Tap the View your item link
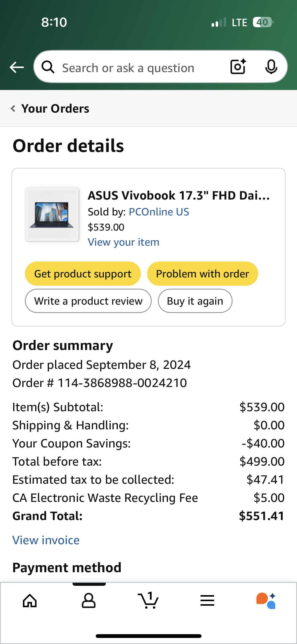The height and width of the screenshot is (644, 297). tap(123, 242)
